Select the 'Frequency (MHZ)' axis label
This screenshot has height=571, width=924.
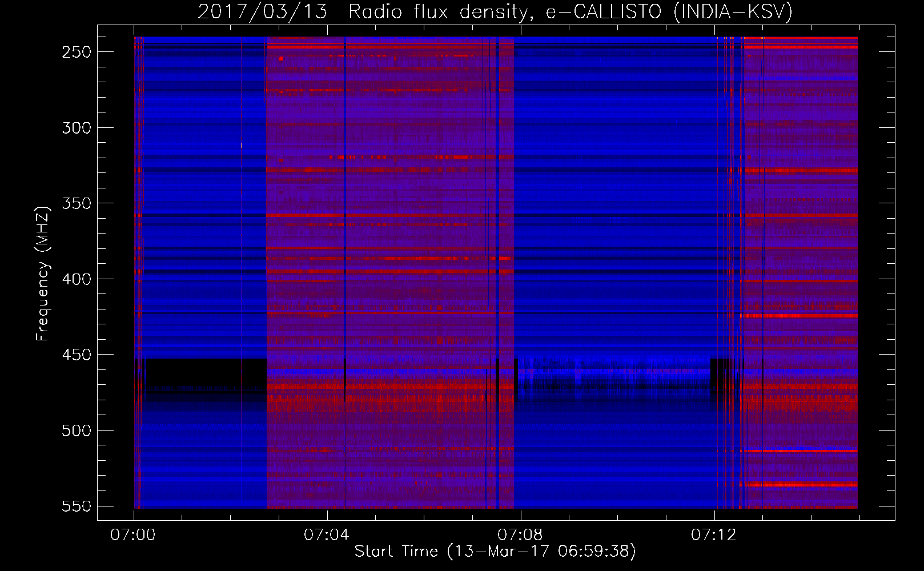click(43, 274)
